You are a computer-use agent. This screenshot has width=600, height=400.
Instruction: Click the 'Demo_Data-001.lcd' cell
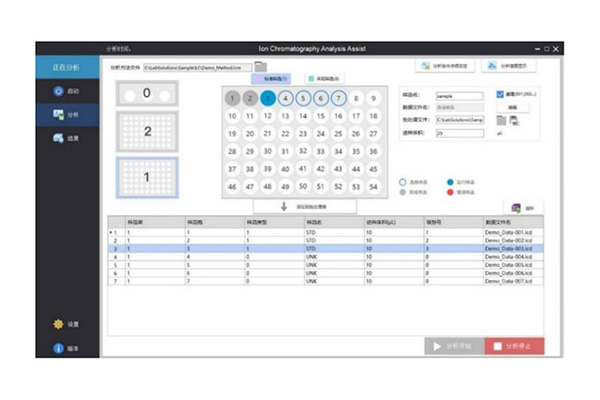point(513,232)
